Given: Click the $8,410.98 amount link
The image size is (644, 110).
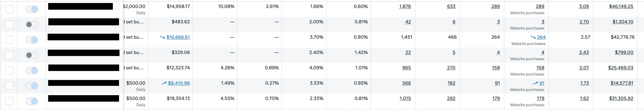Looking at the screenshot, I should coord(179,83).
